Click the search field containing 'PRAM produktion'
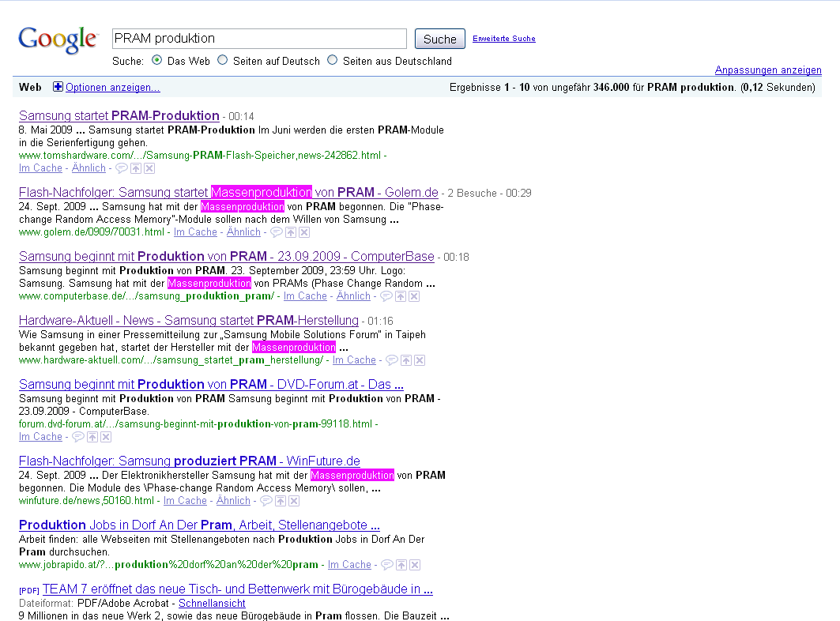The image size is (840, 621). pyautogui.click(x=259, y=39)
